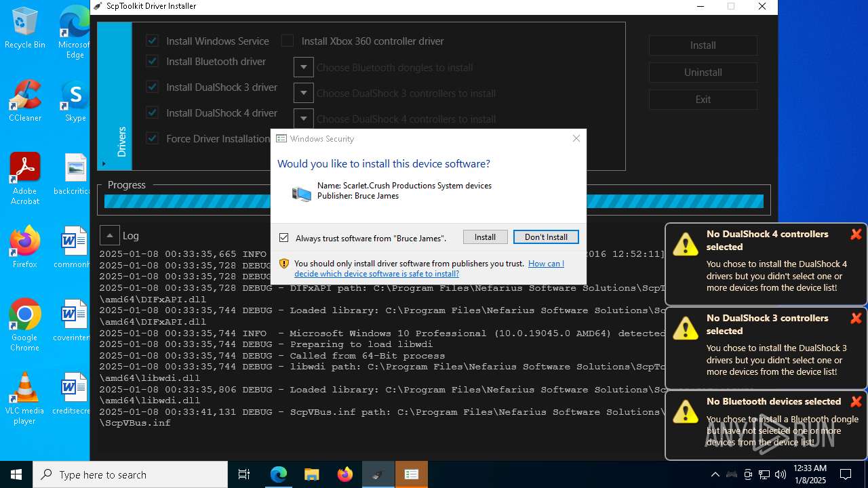Uncheck Always trust software from Bruce James

(283, 237)
